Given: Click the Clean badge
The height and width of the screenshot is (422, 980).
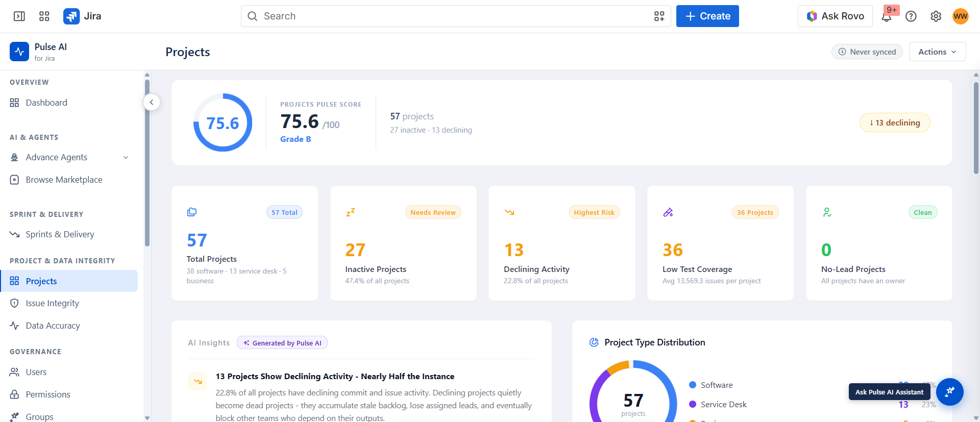Looking at the screenshot, I should pos(923,212).
